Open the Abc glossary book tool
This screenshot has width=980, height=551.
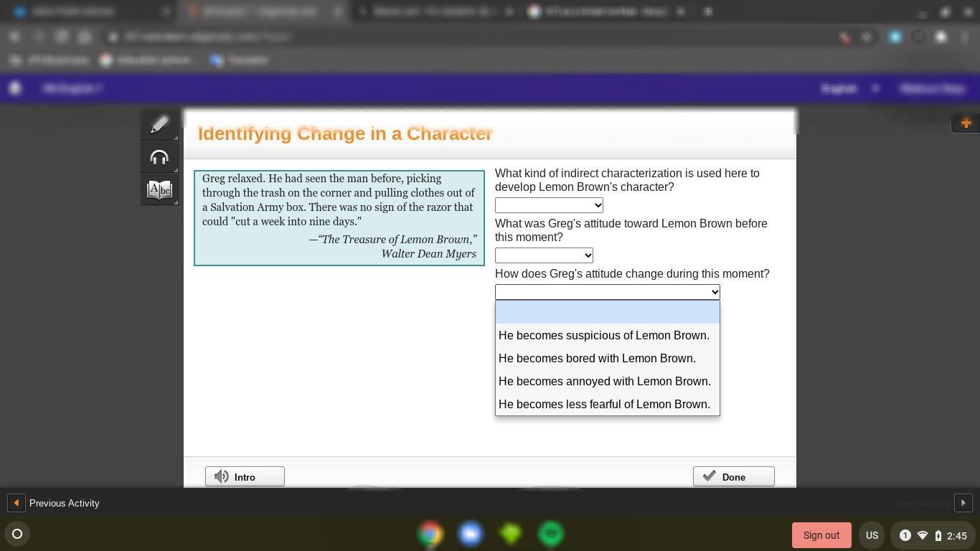click(x=159, y=189)
